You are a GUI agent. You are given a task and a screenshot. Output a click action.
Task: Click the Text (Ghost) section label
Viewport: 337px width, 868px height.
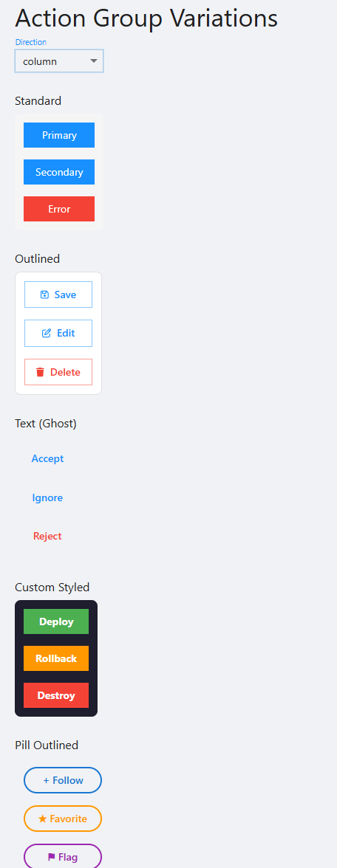(46, 424)
